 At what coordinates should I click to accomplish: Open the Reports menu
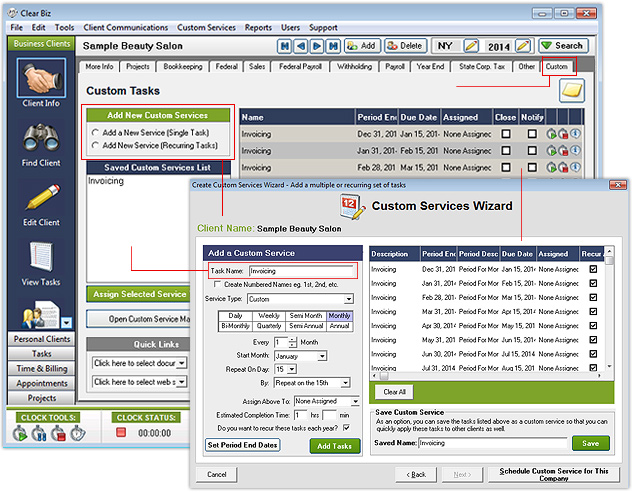[x=258, y=28]
